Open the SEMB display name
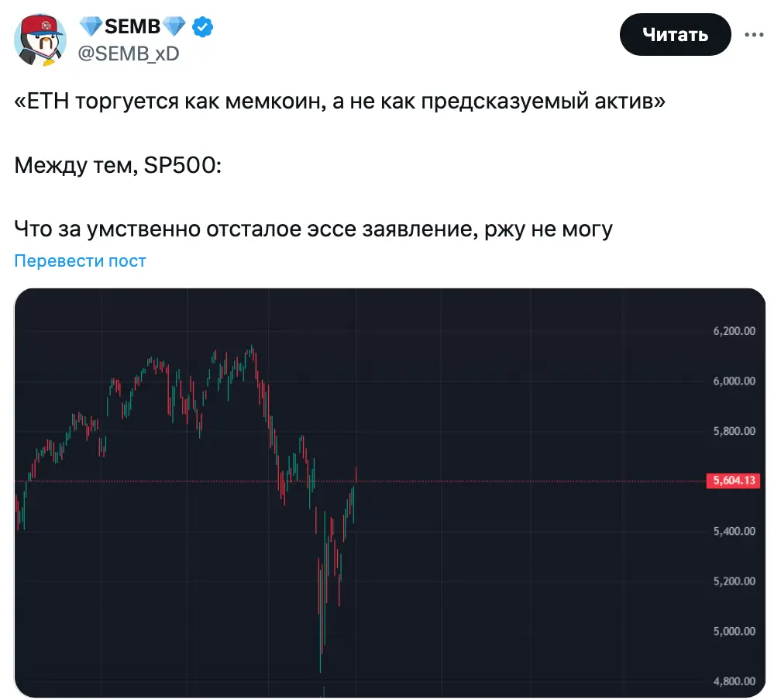Screen dimensions: 781x700 click(x=132, y=26)
